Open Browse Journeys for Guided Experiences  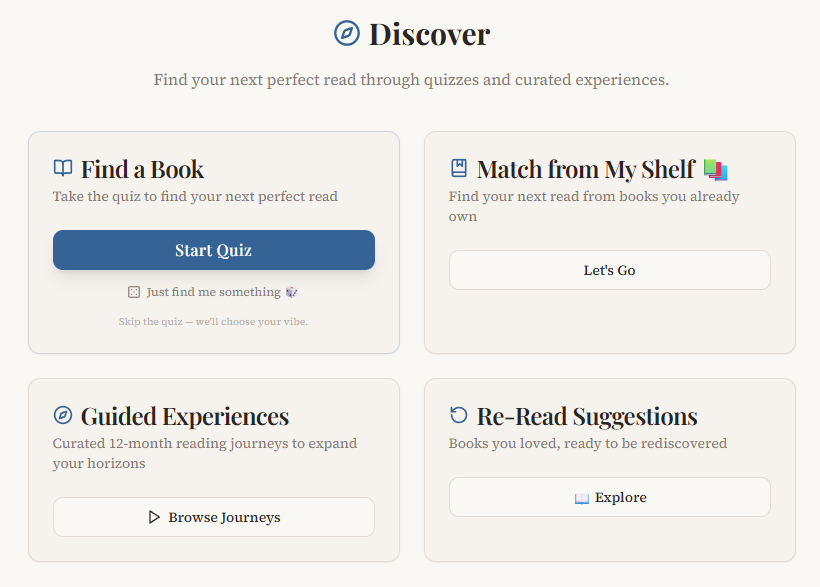(213, 517)
